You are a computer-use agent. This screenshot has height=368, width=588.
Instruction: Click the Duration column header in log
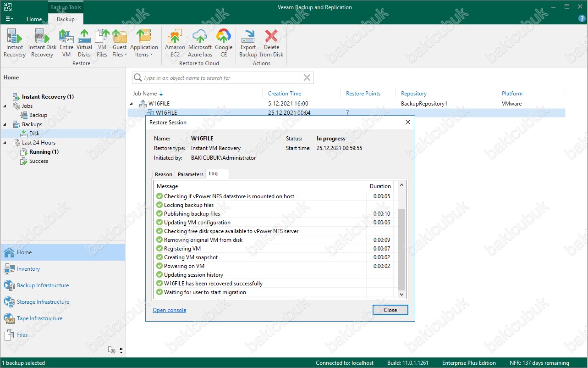tap(380, 186)
